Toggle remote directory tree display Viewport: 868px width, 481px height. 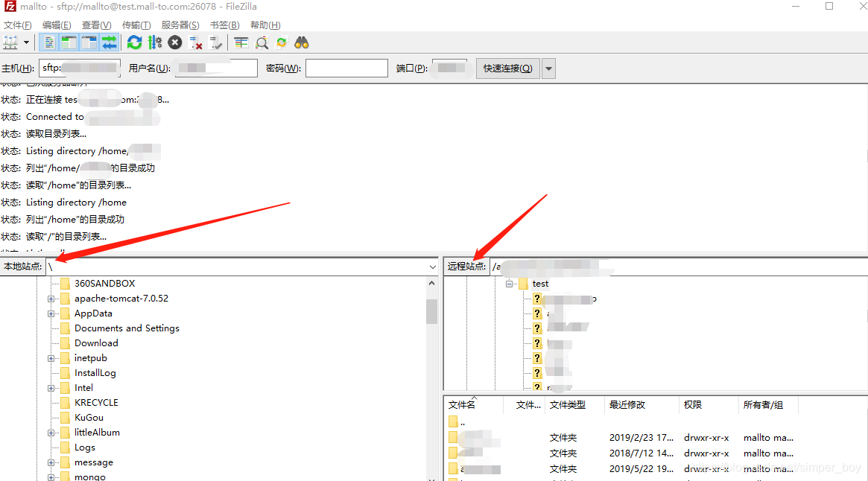coord(89,42)
